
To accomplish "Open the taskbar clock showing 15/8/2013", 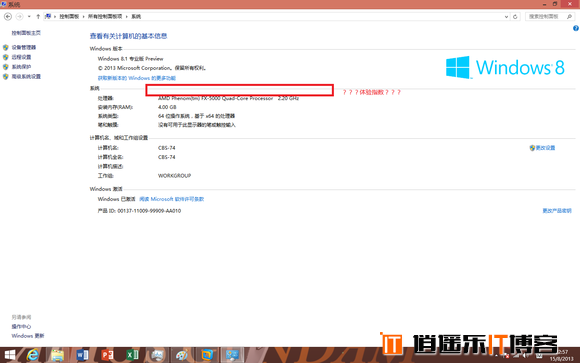I will pos(562,355).
